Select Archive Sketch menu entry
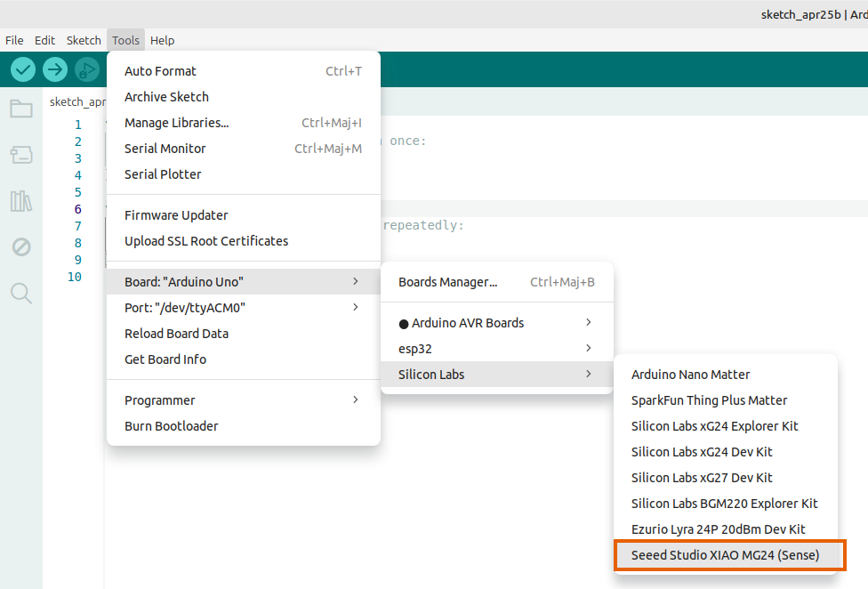This screenshot has height=589, width=868. 244,97
